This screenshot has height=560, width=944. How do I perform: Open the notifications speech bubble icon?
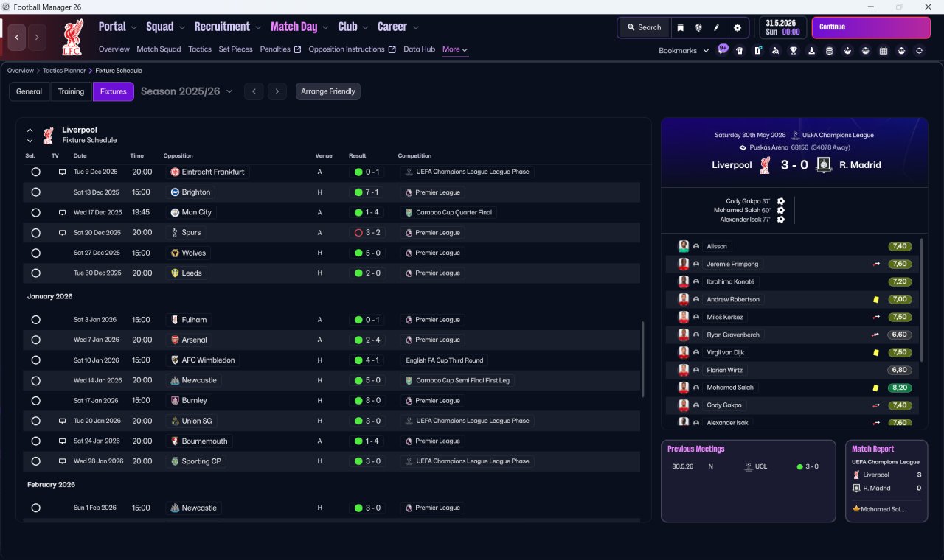click(723, 50)
